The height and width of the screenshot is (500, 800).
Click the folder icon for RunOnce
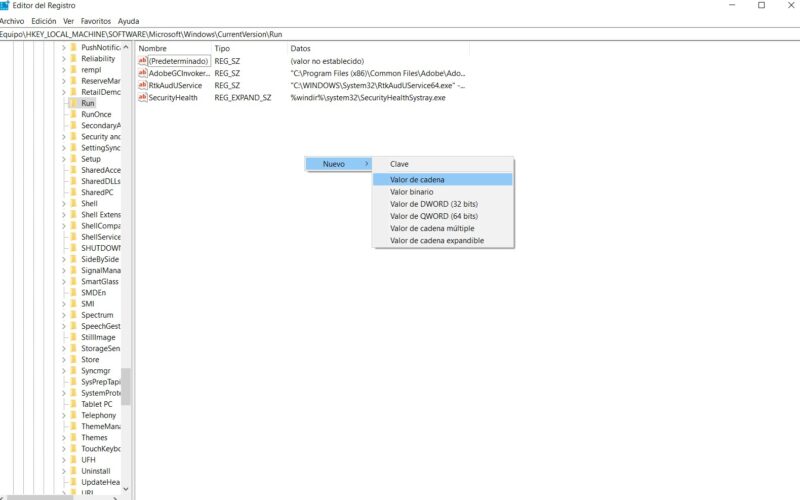(x=73, y=114)
